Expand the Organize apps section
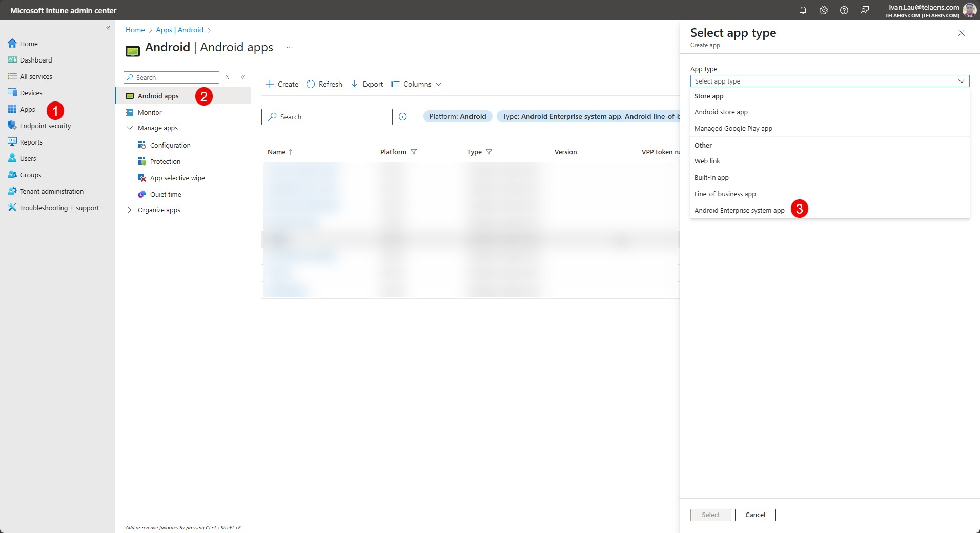Image resolution: width=980 pixels, height=533 pixels. 130,210
